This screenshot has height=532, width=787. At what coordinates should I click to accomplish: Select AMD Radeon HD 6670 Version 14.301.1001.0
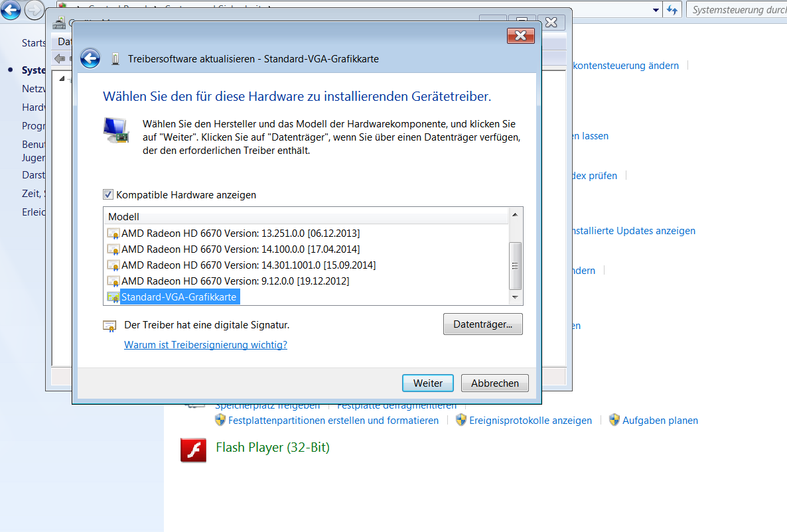248,265
